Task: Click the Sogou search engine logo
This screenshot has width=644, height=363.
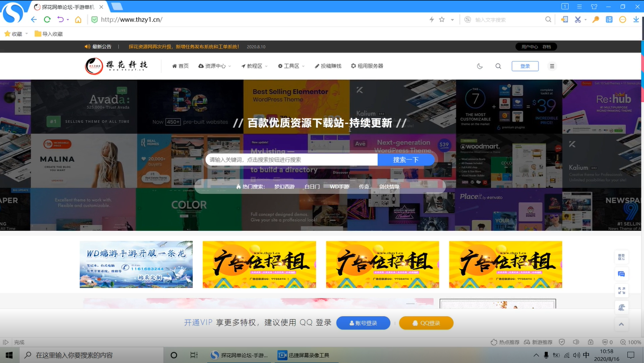Action: (467, 20)
